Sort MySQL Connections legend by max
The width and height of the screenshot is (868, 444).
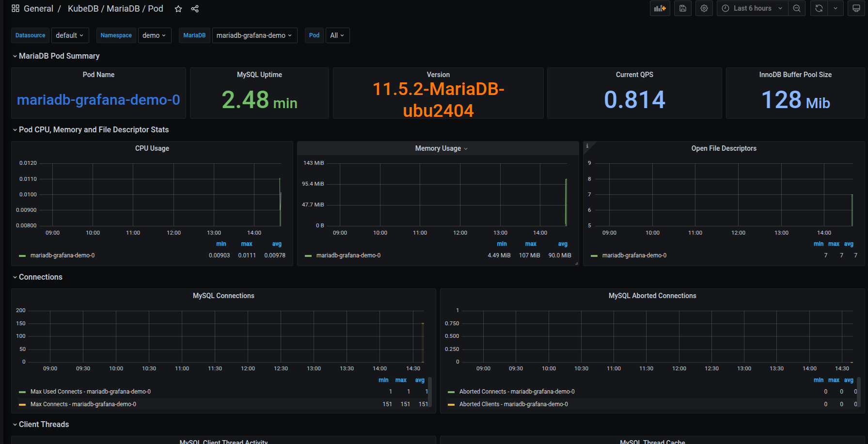click(401, 380)
